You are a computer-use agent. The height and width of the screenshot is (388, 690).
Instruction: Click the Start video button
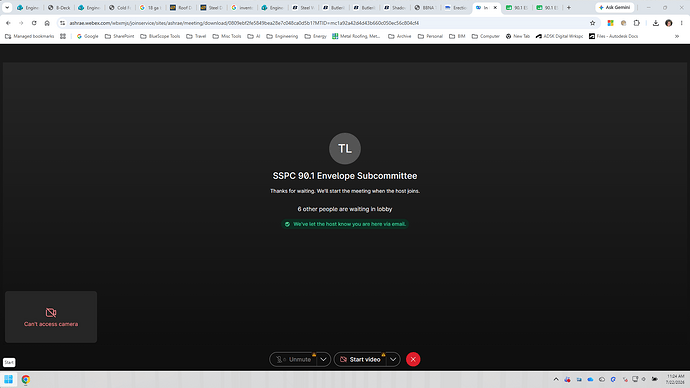click(x=360, y=359)
